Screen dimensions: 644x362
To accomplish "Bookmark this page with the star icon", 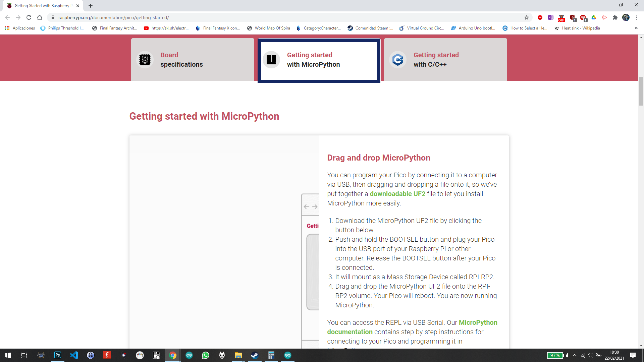I will tap(527, 17).
